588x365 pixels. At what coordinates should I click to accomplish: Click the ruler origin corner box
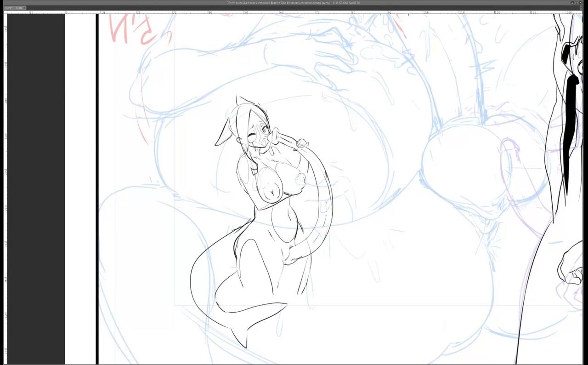(x=6, y=12)
